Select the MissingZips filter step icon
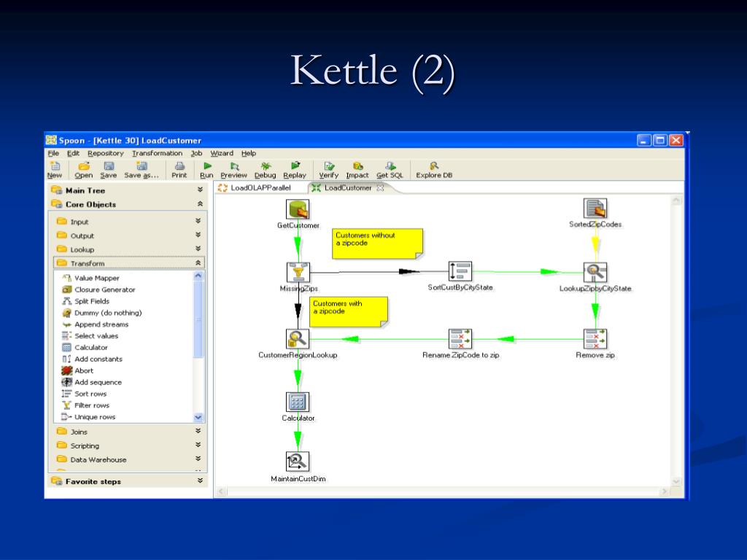 pyautogui.click(x=298, y=273)
